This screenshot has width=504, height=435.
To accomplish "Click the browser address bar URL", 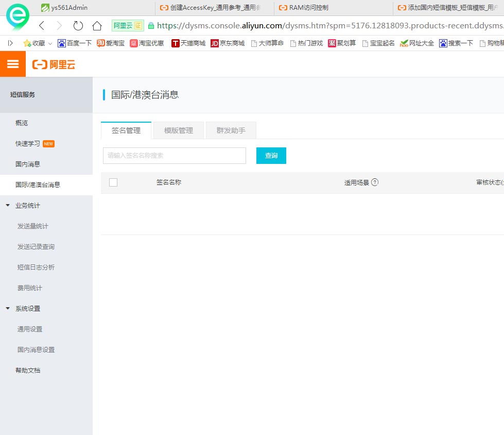I will coord(331,25).
